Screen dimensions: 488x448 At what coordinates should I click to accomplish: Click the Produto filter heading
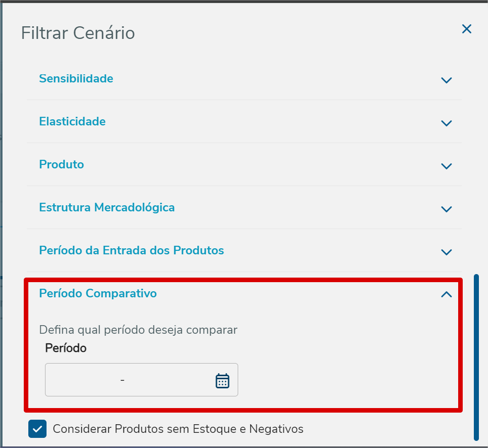coord(61,165)
